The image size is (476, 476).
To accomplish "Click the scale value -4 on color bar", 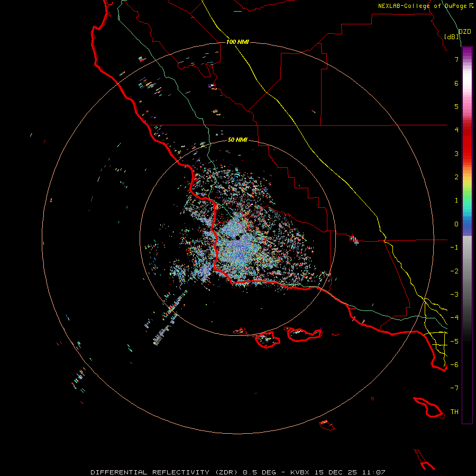I will [x=454, y=318].
